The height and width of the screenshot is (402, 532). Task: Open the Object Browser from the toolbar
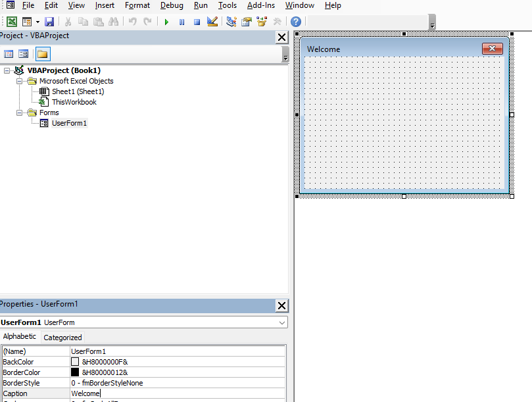(262, 21)
